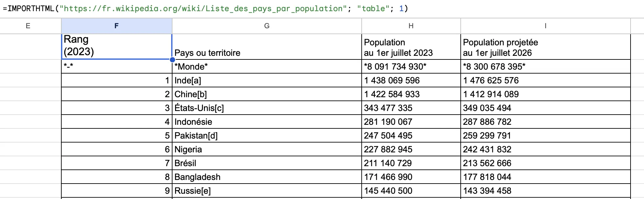The height and width of the screenshot is (199, 644).
Task: Click the 'Pays ou territoire' cell
Action: 267,47
